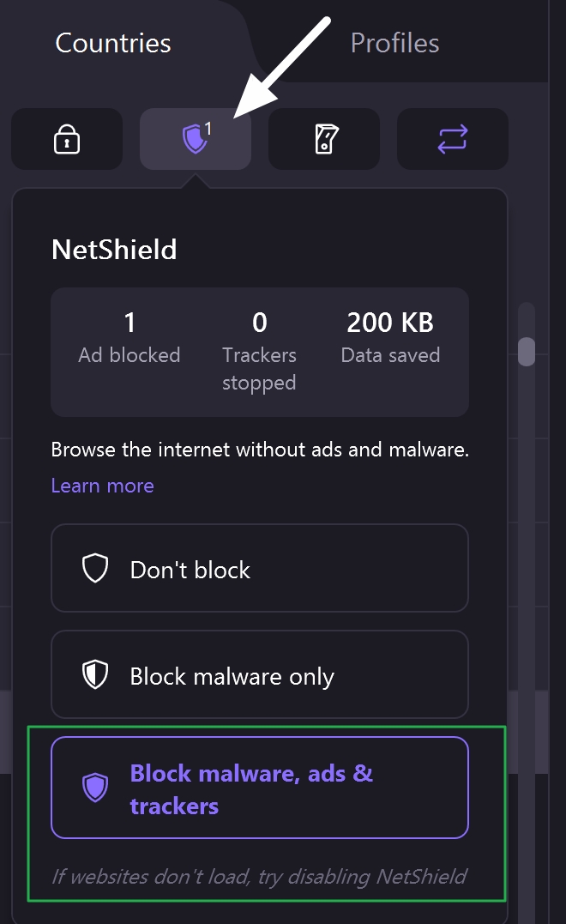Open the Learn more link
Screen dimensions: 566x924
102,486
